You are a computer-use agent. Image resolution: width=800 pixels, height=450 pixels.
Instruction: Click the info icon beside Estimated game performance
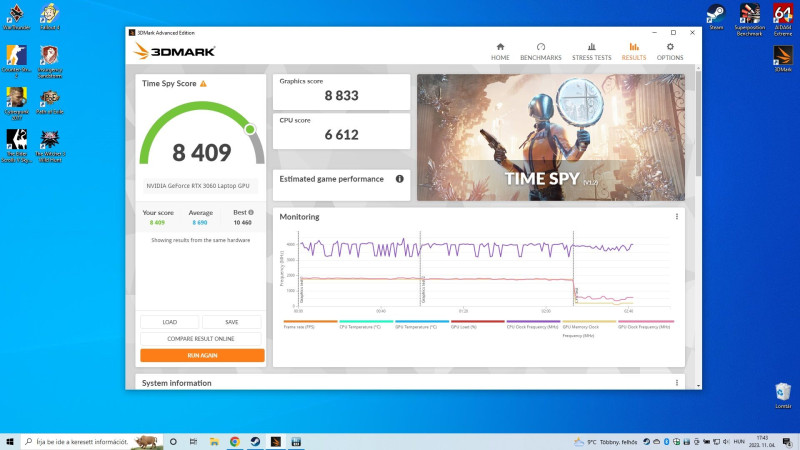pyautogui.click(x=399, y=179)
